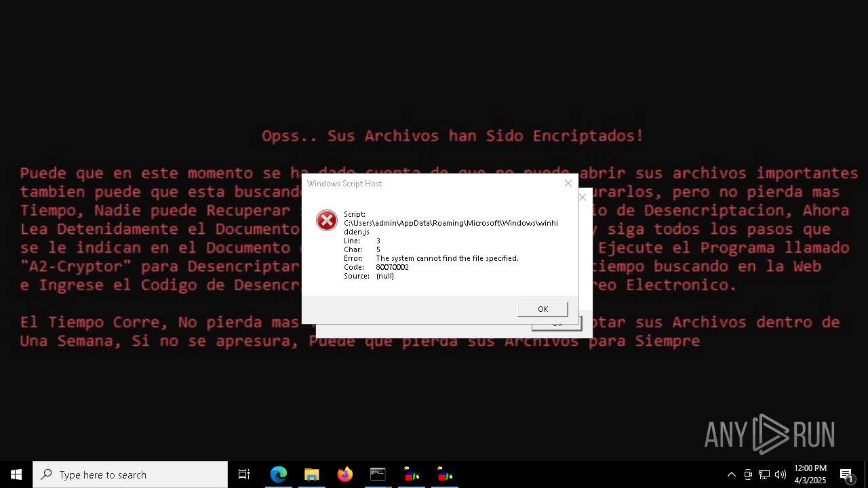Viewport: 868px width, 488px height.
Task: Click the meet now tray icon
Action: (748, 474)
